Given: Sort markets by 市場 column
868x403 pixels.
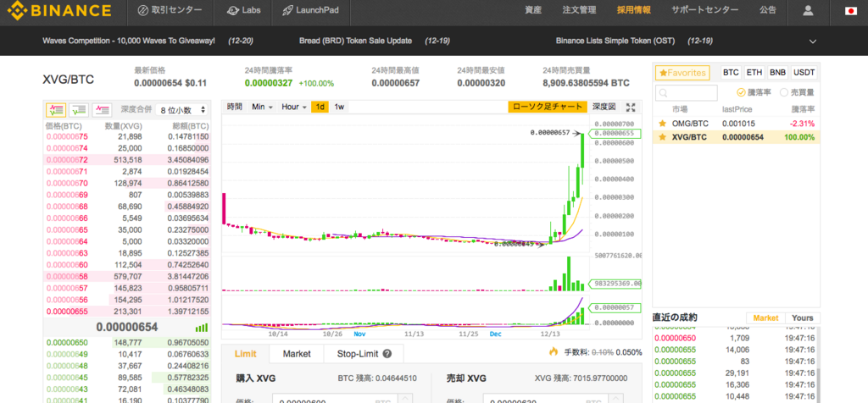Looking at the screenshot, I should (x=680, y=109).
